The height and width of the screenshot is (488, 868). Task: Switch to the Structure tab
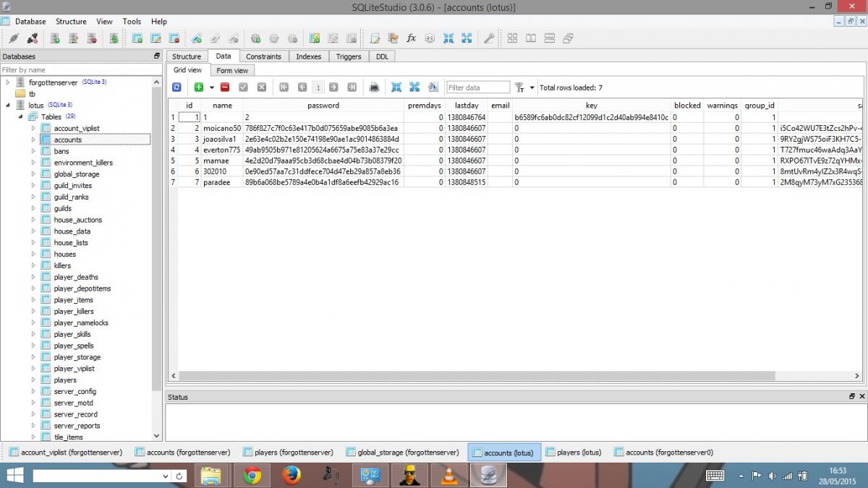187,56
